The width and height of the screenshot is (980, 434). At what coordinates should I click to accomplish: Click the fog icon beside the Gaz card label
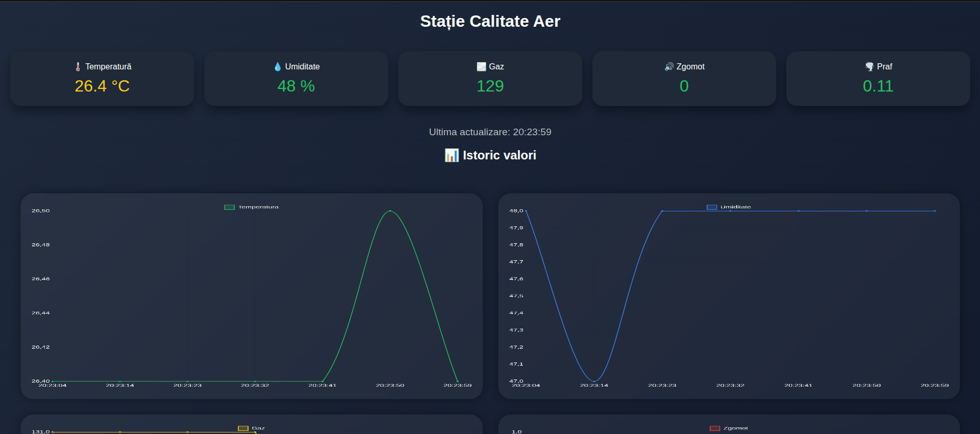coord(481,67)
